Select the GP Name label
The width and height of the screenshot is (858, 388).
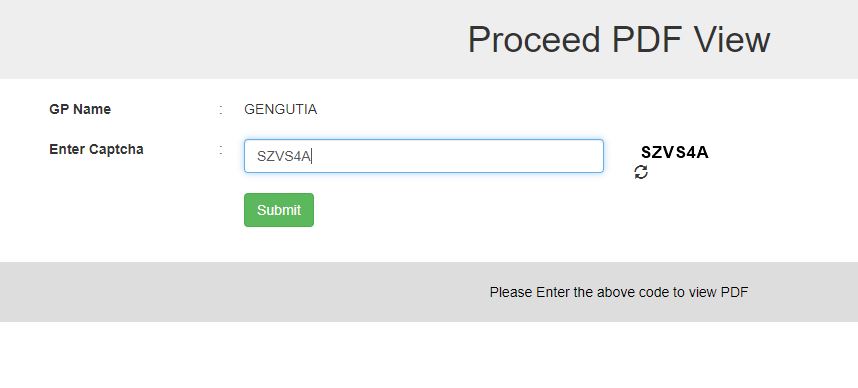click(x=80, y=109)
